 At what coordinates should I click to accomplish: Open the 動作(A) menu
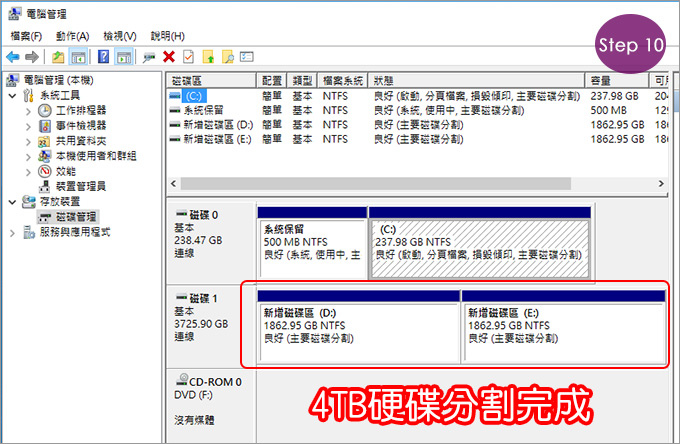click(x=72, y=36)
